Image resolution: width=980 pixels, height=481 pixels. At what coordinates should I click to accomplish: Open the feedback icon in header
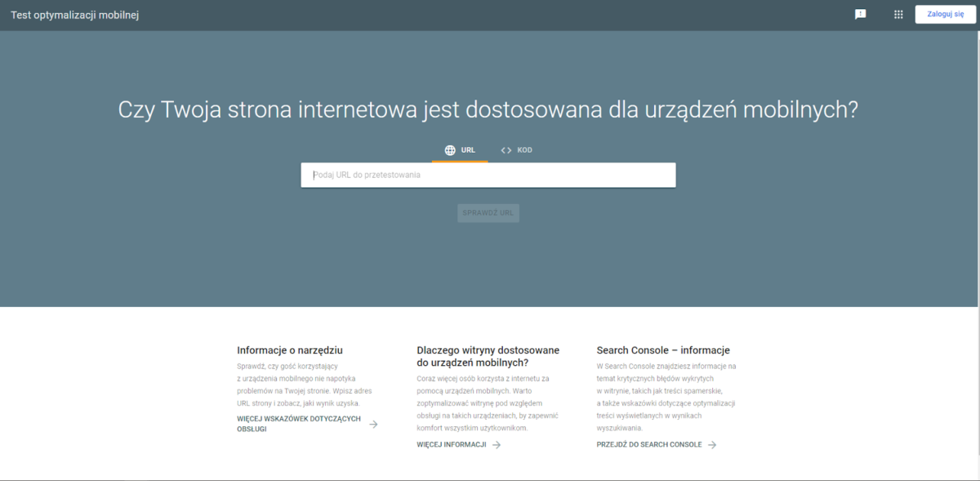(860, 15)
